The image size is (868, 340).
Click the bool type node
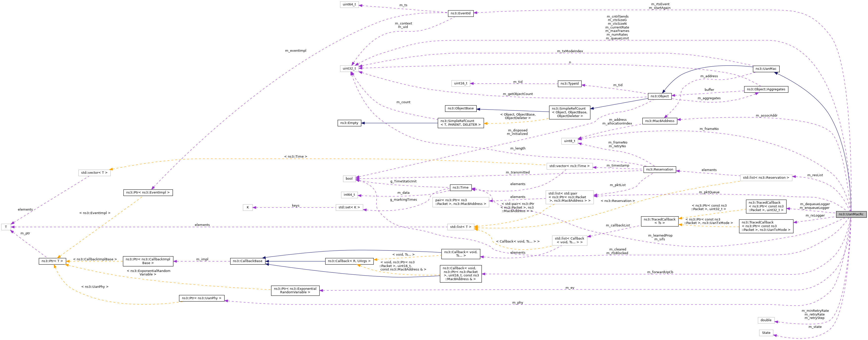[x=349, y=179]
